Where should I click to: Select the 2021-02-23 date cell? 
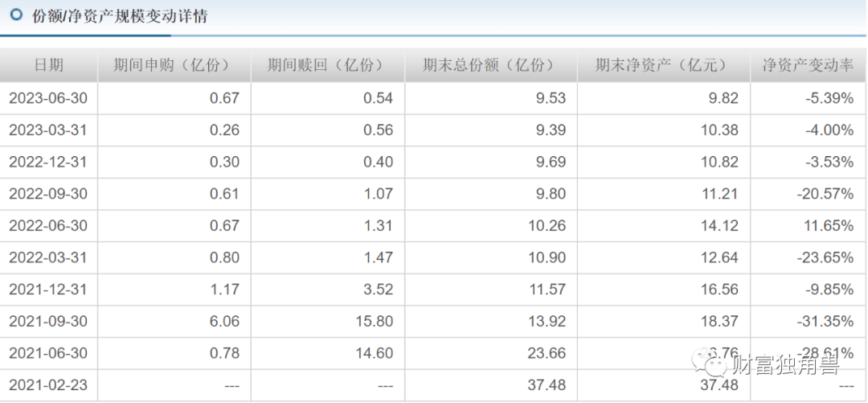48,385
